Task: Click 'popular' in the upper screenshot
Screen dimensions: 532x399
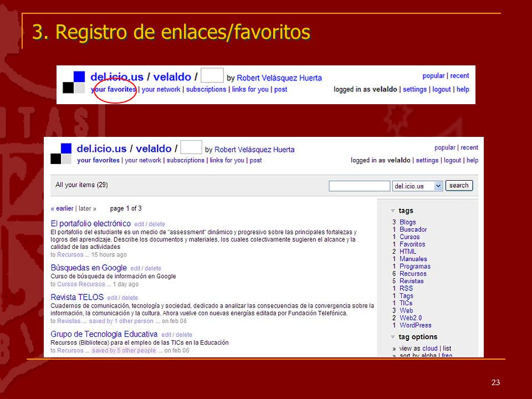Action: click(433, 76)
